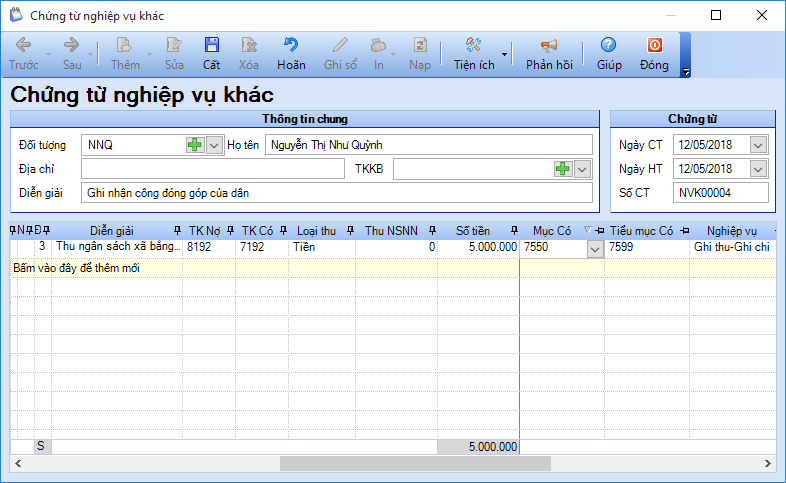
Task: Open filter icon on Mục Có column
Action: click(588, 230)
